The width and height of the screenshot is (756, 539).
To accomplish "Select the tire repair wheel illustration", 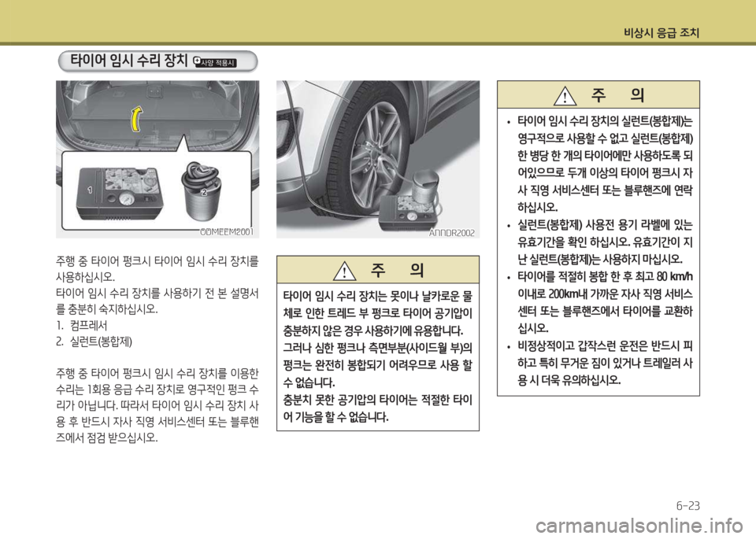I will pyautogui.click(x=377, y=159).
